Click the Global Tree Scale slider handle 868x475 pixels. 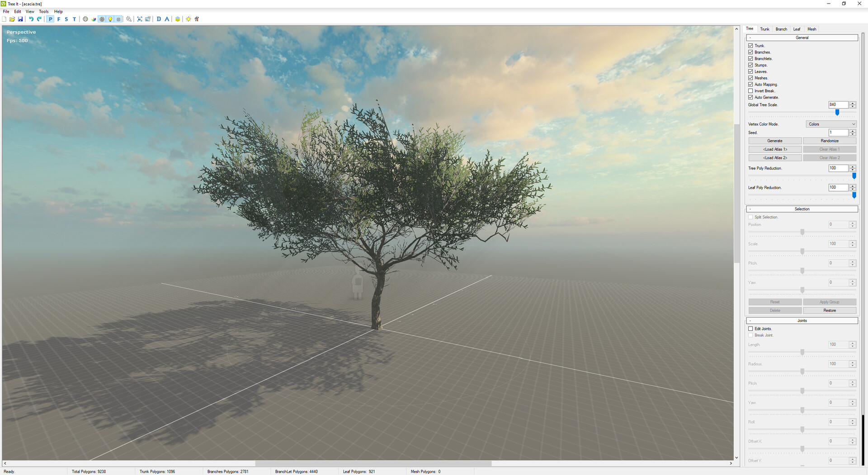(837, 112)
